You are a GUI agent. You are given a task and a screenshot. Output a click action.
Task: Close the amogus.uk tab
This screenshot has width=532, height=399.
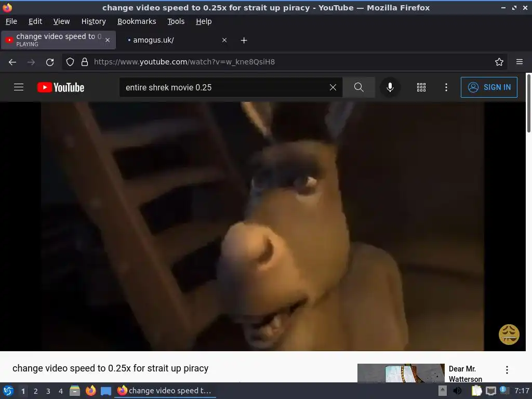pyautogui.click(x=224, y=40)
